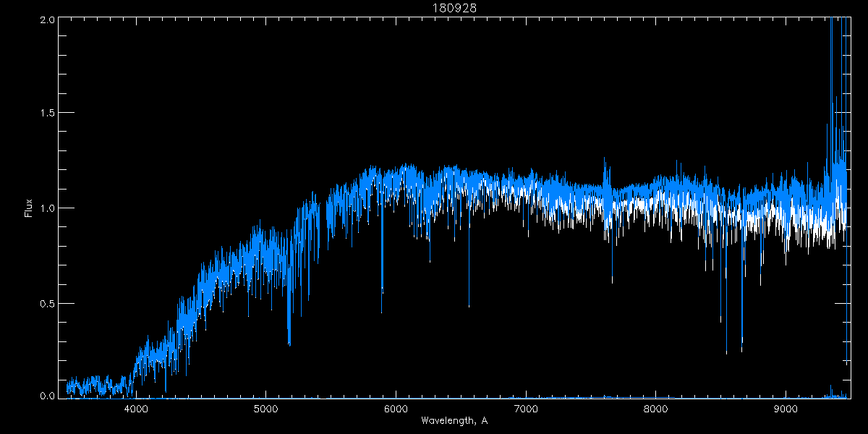This screenshot has width=868, height=434.
Task: Click the "Wavelength, A" x-axis label
Action: coord(454,420)
